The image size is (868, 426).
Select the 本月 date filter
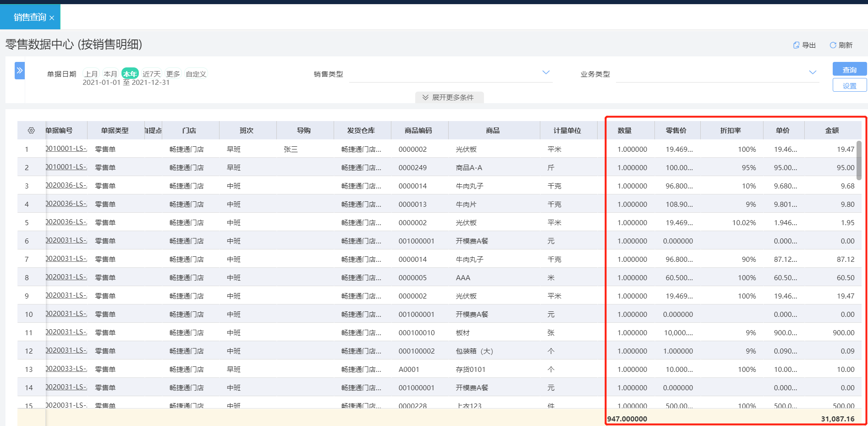click(x=110, y=74)
